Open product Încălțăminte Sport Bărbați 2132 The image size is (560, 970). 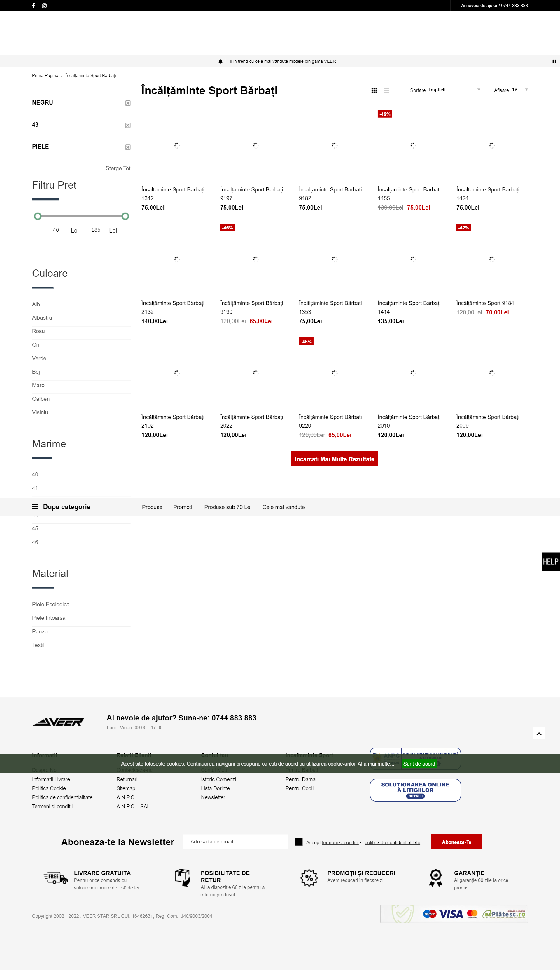(x=173, y=308)
